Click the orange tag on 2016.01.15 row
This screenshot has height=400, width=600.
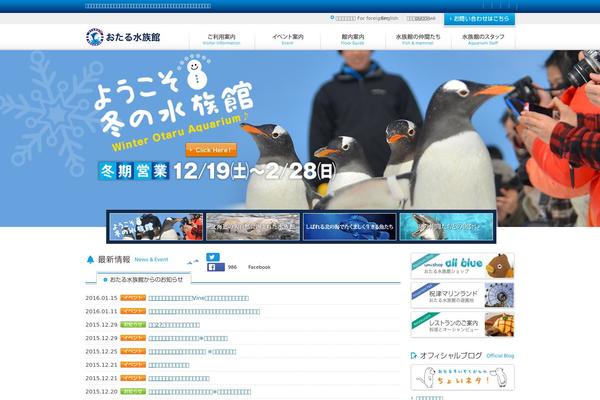pyautogui.click(x=133, y=298)
